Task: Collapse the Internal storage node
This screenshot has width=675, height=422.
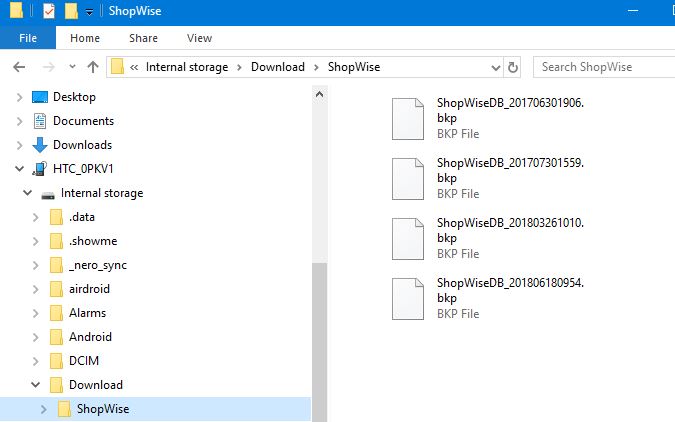Action: (28, 193)
